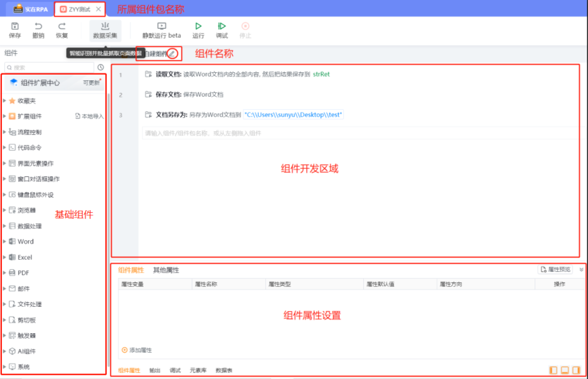Open the clock history icon beside search
Viewport: 588px width, 379px height.
pyautogui.click(x=100, y=67)
